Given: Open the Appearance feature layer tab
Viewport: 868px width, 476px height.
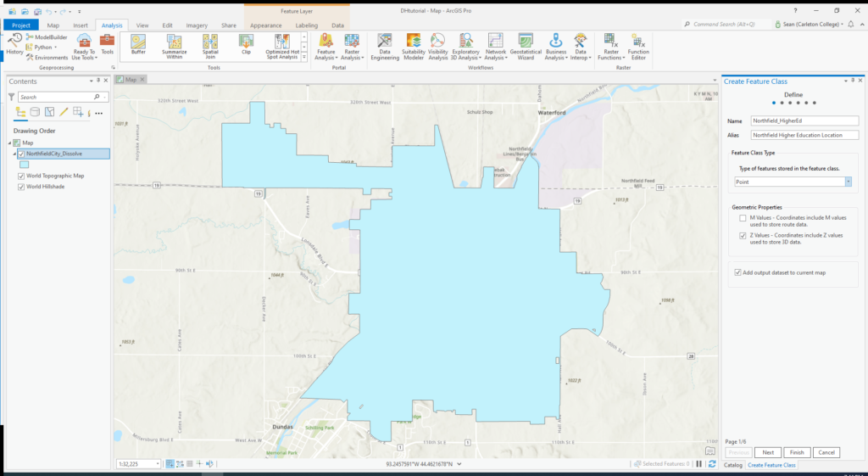Looking at the screenshot, I should 265,25.
